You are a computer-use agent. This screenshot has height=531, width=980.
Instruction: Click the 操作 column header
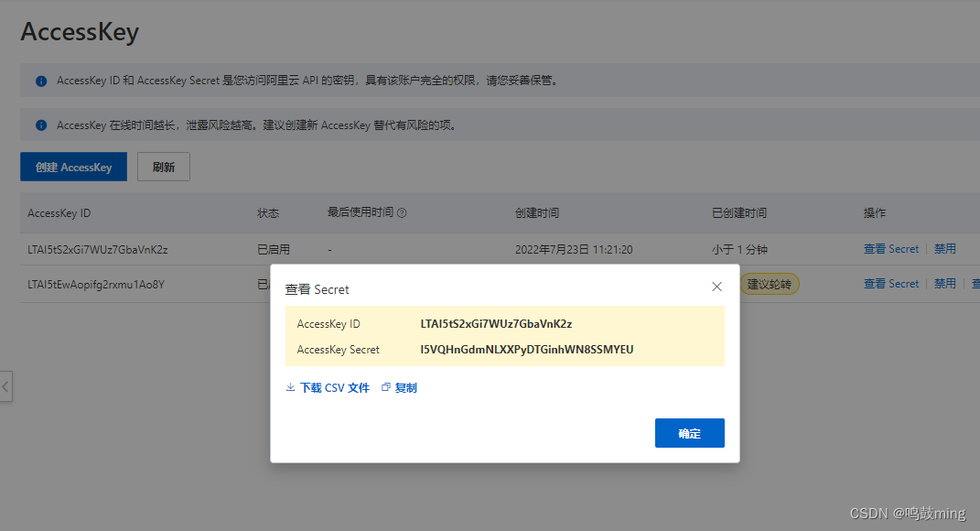(875, 213)
